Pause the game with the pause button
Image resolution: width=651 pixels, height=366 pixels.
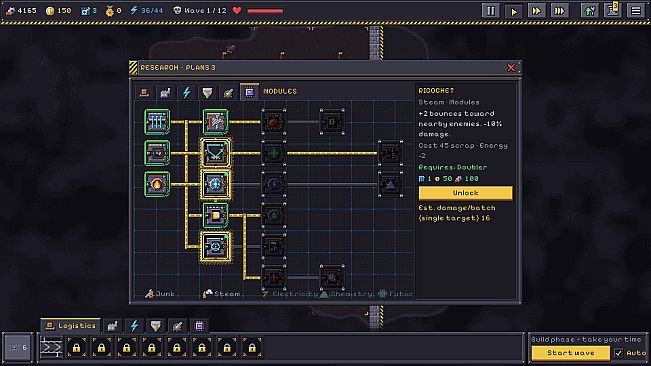490,10
